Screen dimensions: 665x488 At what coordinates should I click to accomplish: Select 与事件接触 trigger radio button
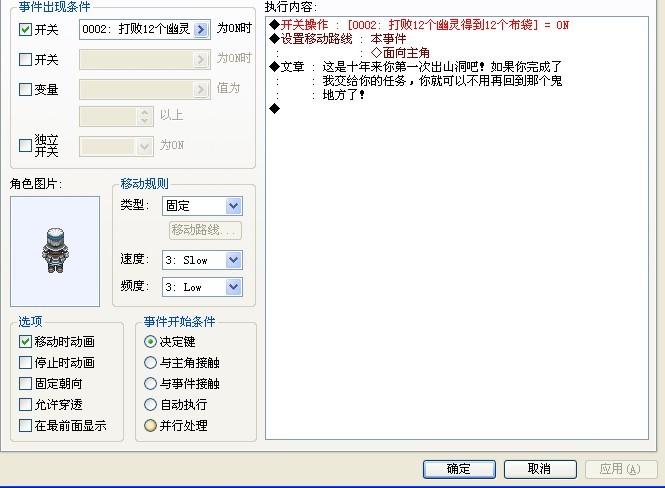pyautogui.click(x=150, y=383)
